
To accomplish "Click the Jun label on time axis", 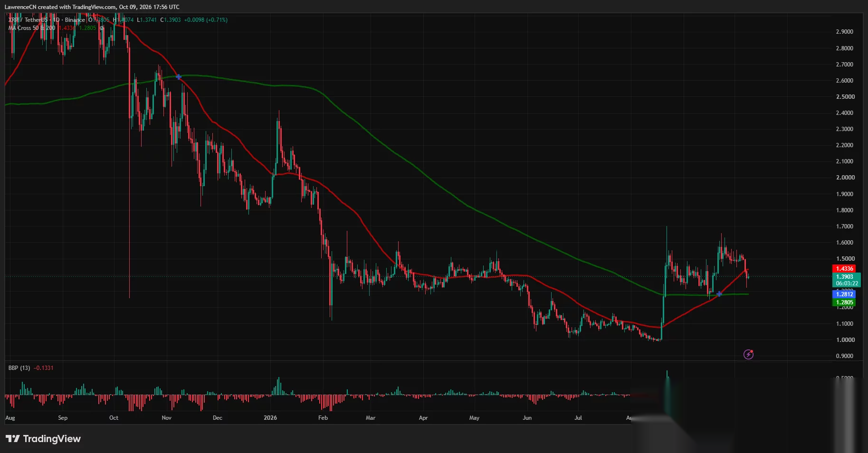I will pos(527,418).
